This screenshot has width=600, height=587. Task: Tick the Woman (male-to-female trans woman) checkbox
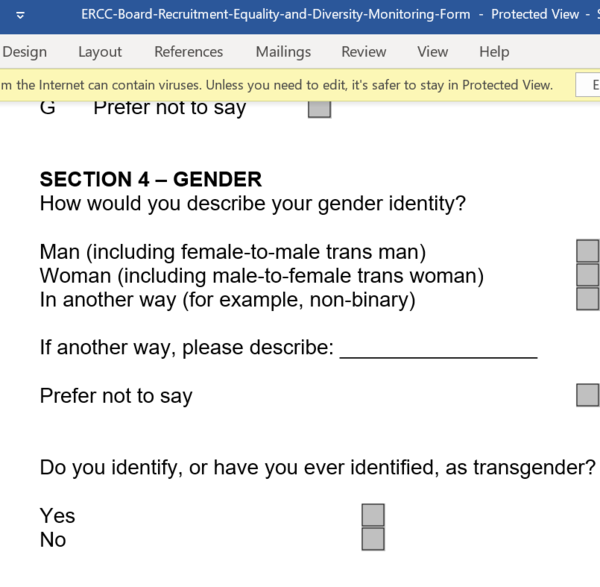pyautogui.click(x=588, y=275)
